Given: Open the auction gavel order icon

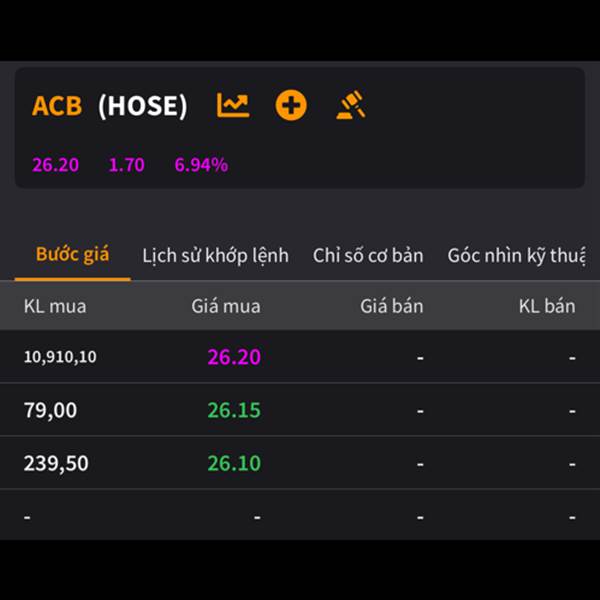Looking at the screenshot, I should [x=351, y=105].
